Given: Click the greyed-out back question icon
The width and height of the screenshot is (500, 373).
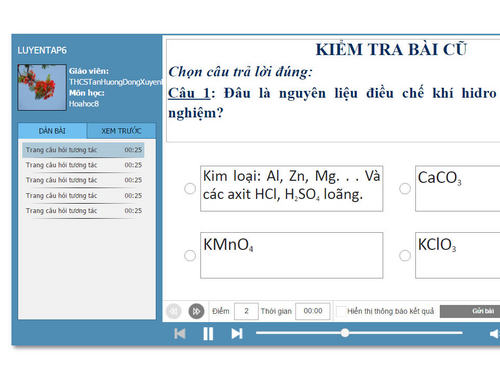Looking at the screenshot, I should point(174,311).
